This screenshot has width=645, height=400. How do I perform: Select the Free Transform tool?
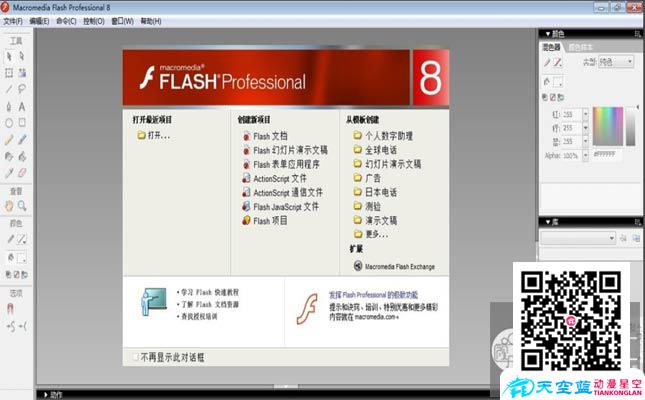coord(9,73)
